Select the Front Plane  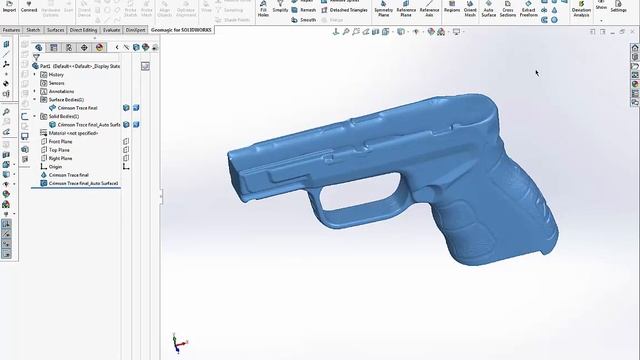pyautogui.click(x=56, y=141)
